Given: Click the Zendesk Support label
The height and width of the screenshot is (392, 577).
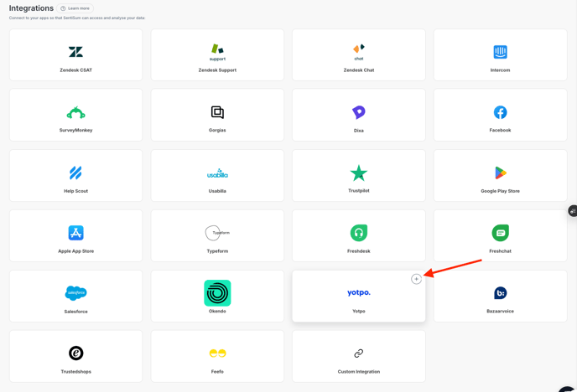Looking at the screenshot, I should coord(217,70).
